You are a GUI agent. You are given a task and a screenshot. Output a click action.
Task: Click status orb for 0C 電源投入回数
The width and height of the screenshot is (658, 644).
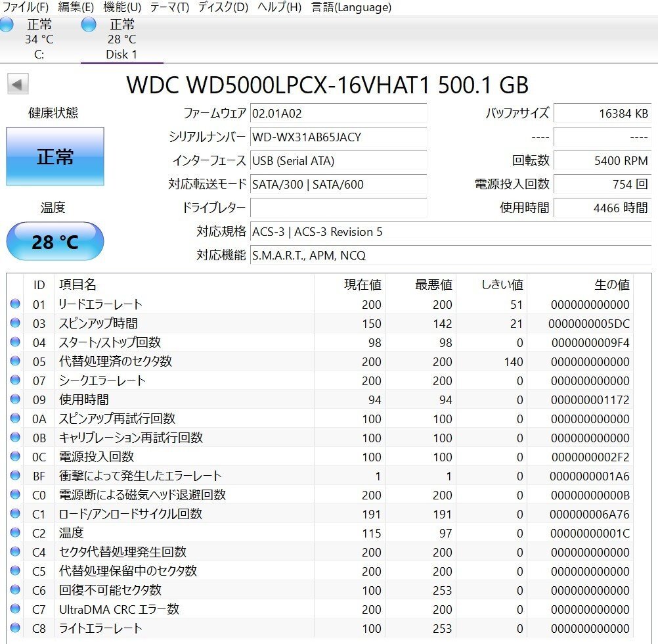point(15,456)
